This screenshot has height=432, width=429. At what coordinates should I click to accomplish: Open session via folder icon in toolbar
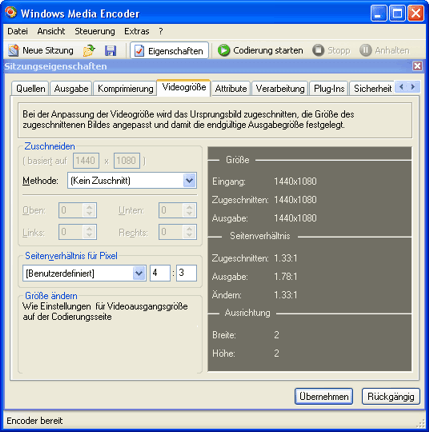(89, 51)
